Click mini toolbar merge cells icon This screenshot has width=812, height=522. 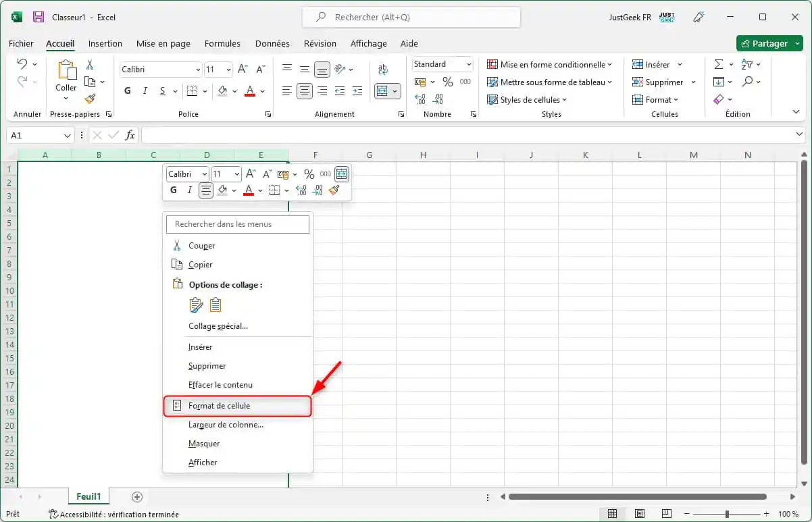(x=342, y=174)
